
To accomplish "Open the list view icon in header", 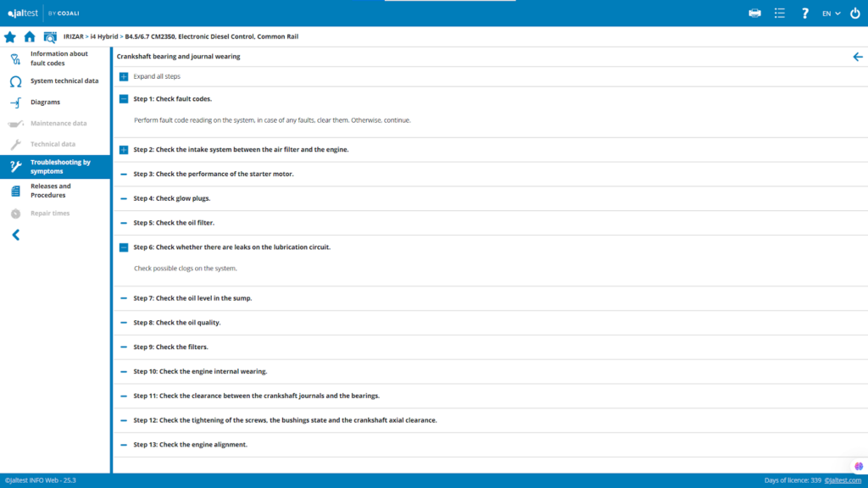I will point(779,14).
